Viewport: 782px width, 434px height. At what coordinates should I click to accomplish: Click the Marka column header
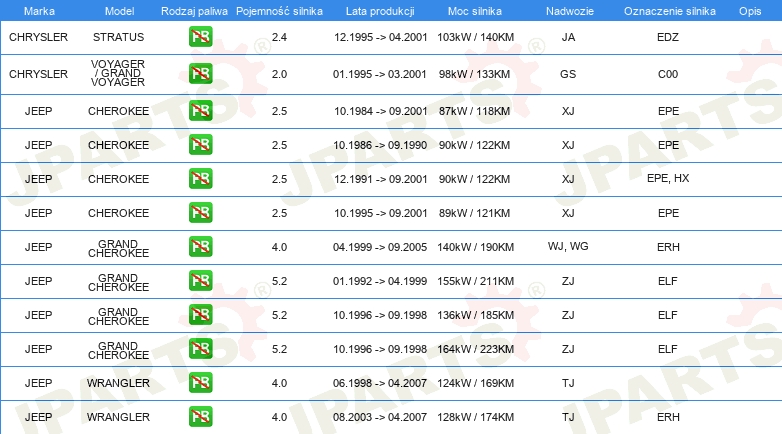point(39,11)
